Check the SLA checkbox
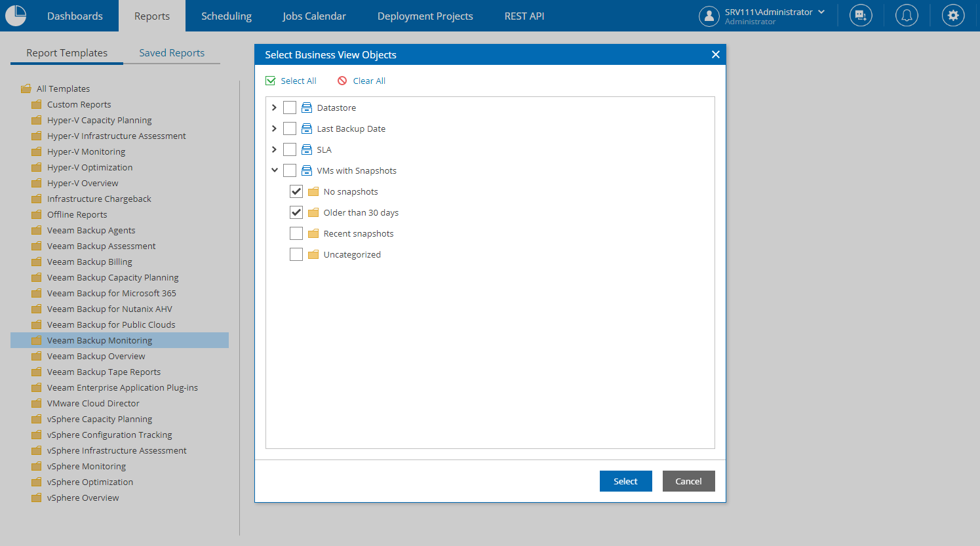The width and height of the screenshot is (980, 546). (x=290, y=149)
